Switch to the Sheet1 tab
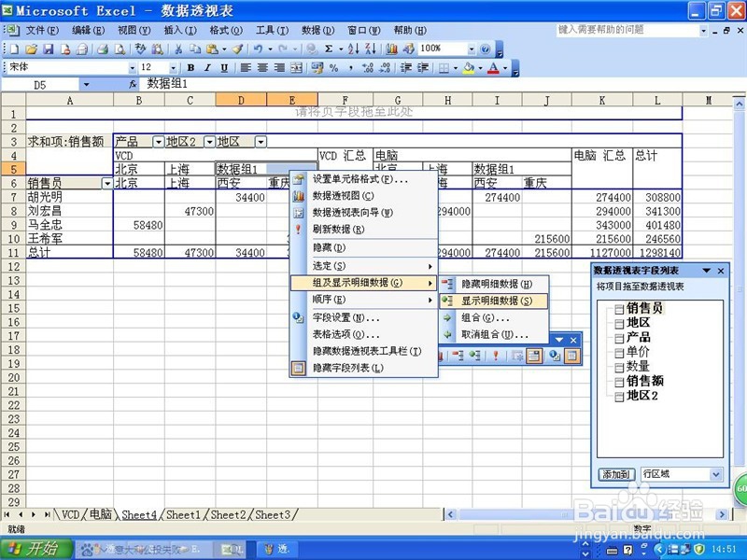The width and height of the screenshot is (747, 560). (x=184, y=515)
